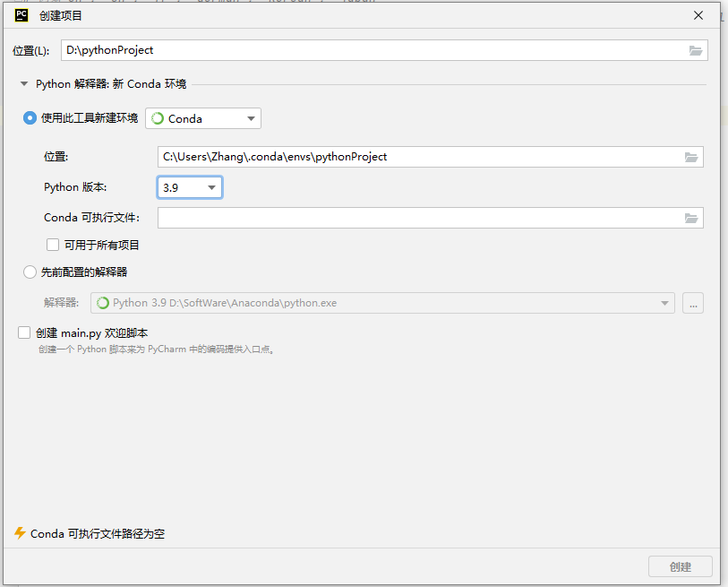Browse folder for project location D:\pythonProject
This screenshot has height=587, width=728.
(695, 51)
